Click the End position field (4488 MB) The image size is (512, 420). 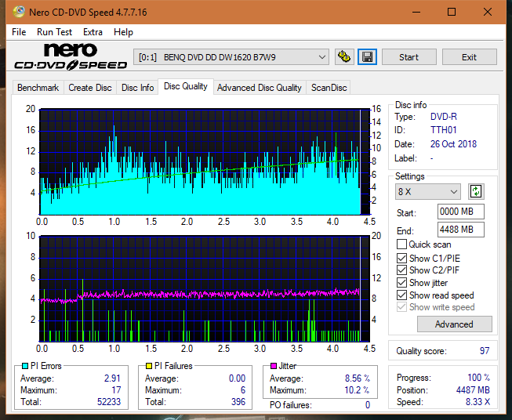coord(460,230)
